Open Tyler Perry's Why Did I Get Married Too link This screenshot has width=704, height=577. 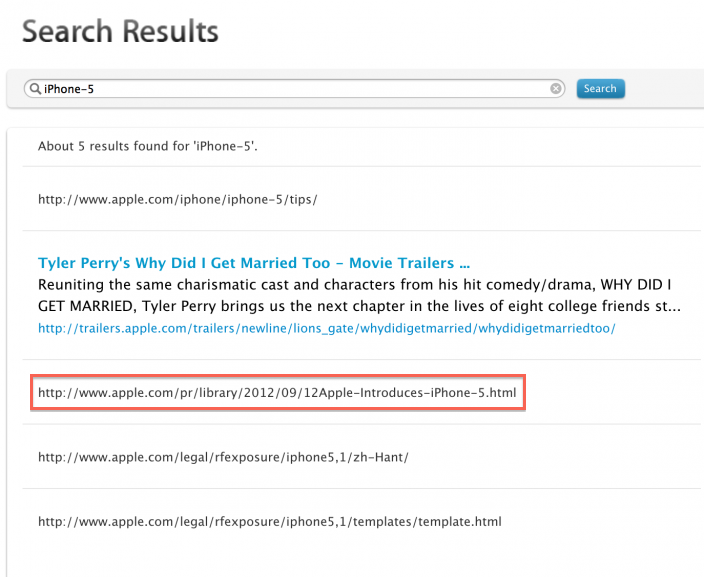tap(254, 263)
